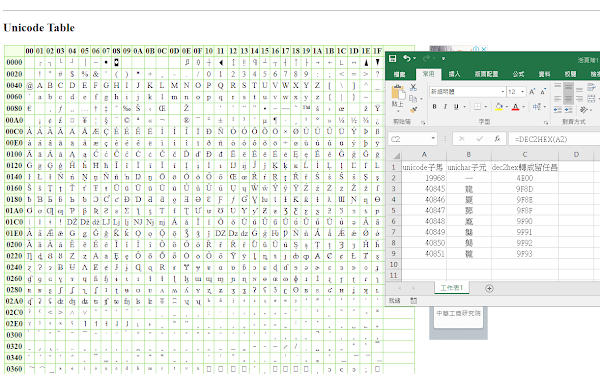Open the Font Color dropdown arrow
This screenshot has height=374, width=600.
click(523, 107)
